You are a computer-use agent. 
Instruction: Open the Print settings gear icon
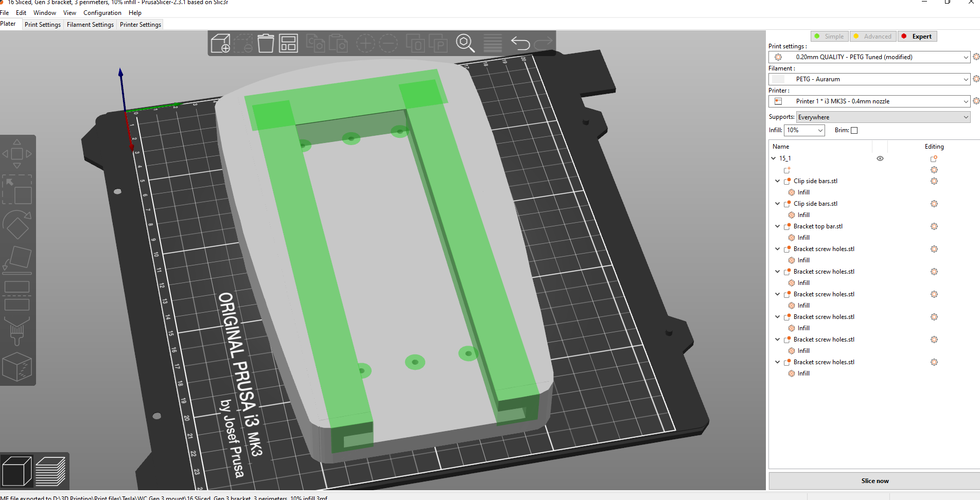click(x=976, y=57)
